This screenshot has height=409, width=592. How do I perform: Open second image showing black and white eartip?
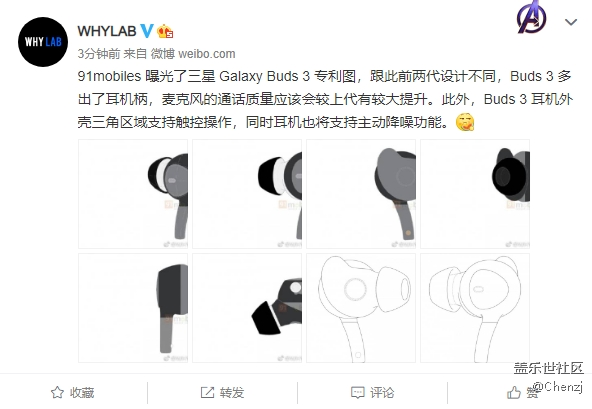[x=247, y=194]
